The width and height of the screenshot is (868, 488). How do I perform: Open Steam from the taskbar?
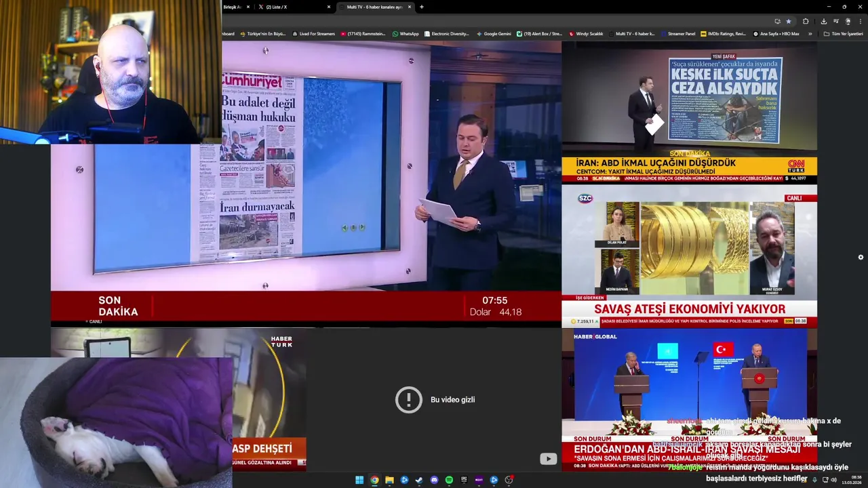(x=419, y=480)
